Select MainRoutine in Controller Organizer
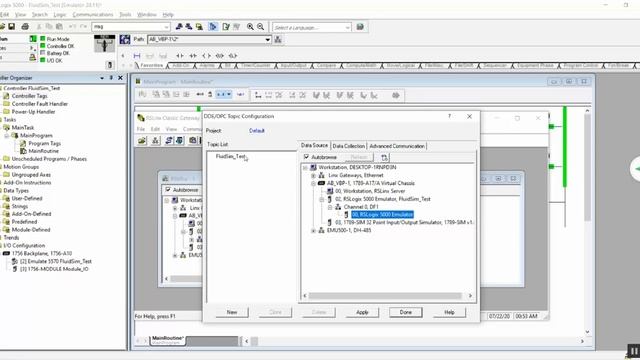The image size is (640, 360). [x=44, y=151]
